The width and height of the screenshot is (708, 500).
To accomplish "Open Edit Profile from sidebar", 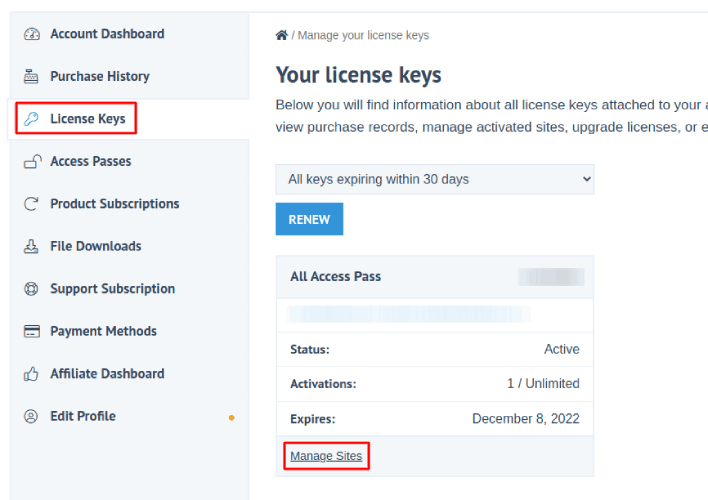I will click(x=83, y=416).
